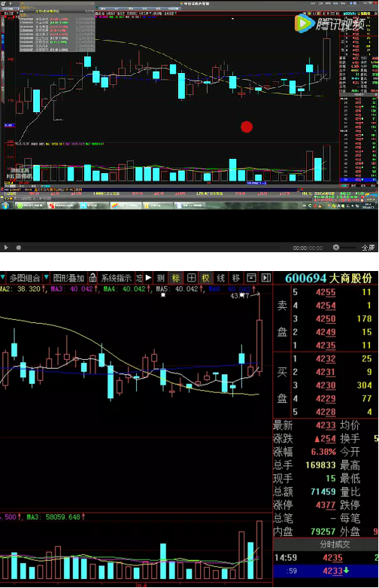Select the 移 move tool
The image size is (379, 588).
pyautogui.click(x=235, y=278)
